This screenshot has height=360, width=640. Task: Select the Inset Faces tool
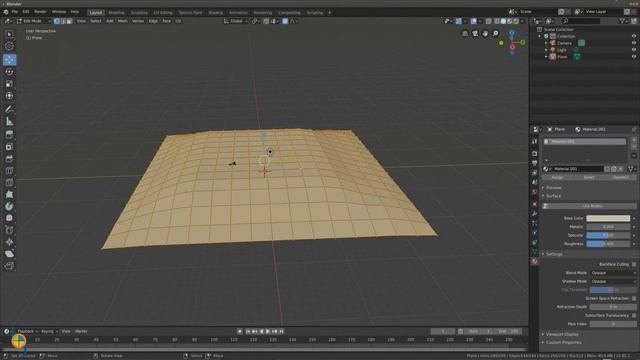9,147
